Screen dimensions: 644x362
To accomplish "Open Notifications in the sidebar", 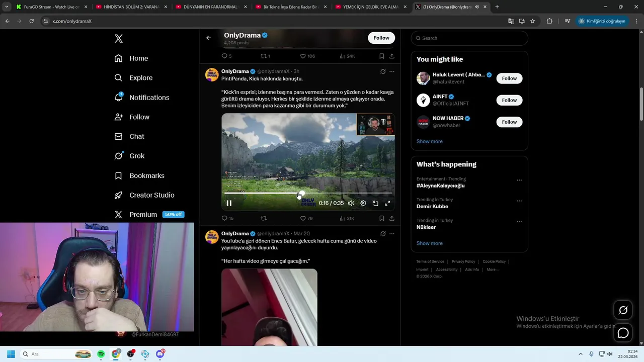I will (142, 98).
